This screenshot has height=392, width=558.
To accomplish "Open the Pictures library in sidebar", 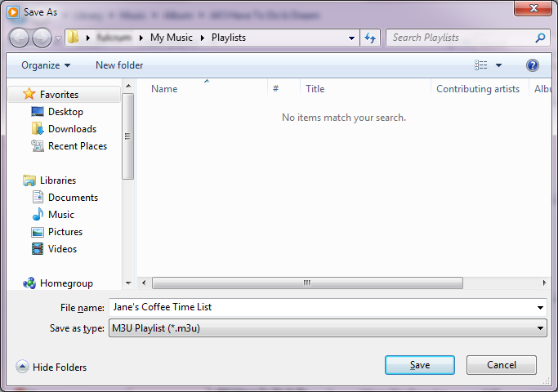I will pyautogui.click(x=65, y=232).
